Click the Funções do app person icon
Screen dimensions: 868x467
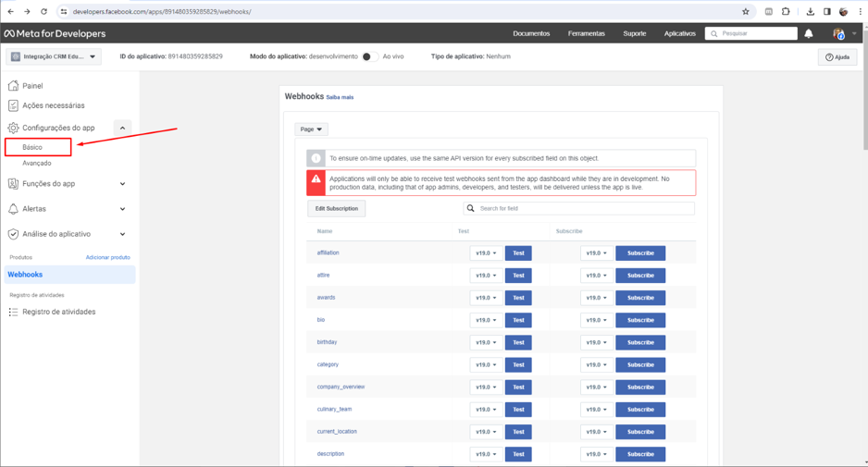point(13,183)
